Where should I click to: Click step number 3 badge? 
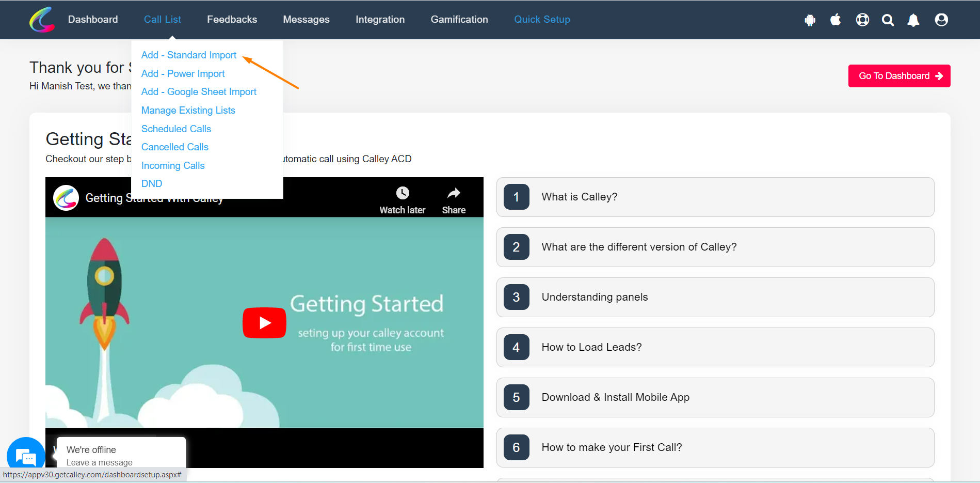click(517, 297)
